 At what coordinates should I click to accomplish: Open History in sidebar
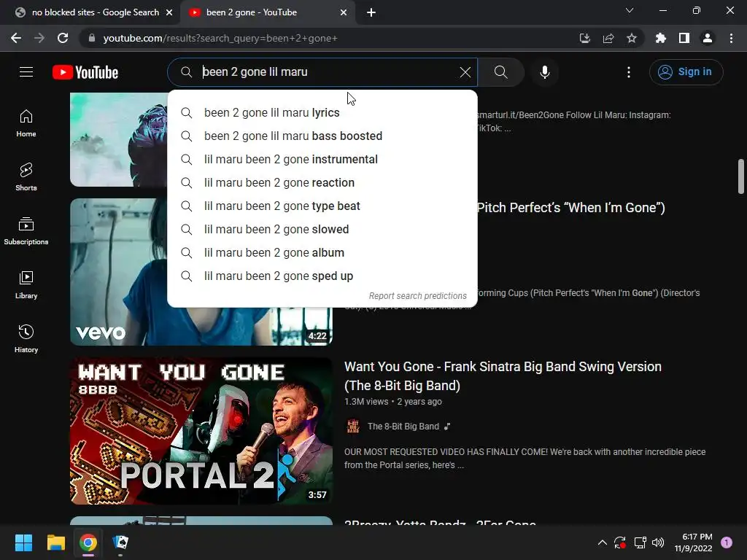tap(26, 338)
